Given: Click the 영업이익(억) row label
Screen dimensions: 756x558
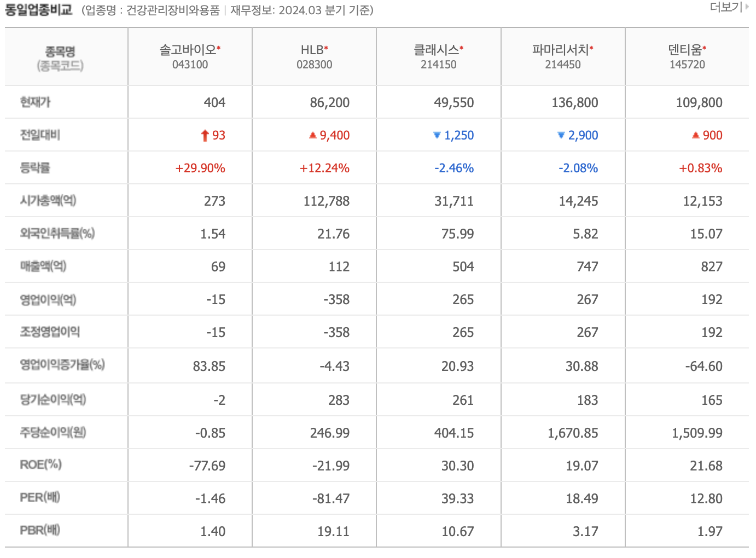Looking at the screenshot, I should coord(48,299).
